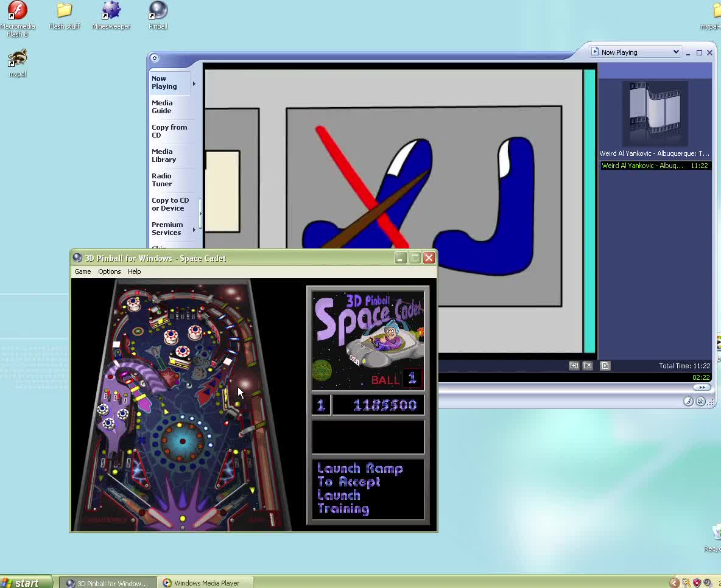This screenshot has width=721, height=588.
Task: Switch to skin mode icon
Action: coord(702,401)
